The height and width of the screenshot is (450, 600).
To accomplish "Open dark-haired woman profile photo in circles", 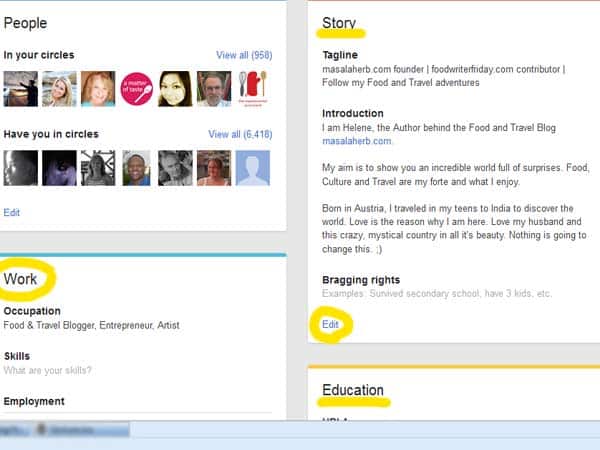I will click(x=175, y=89).
